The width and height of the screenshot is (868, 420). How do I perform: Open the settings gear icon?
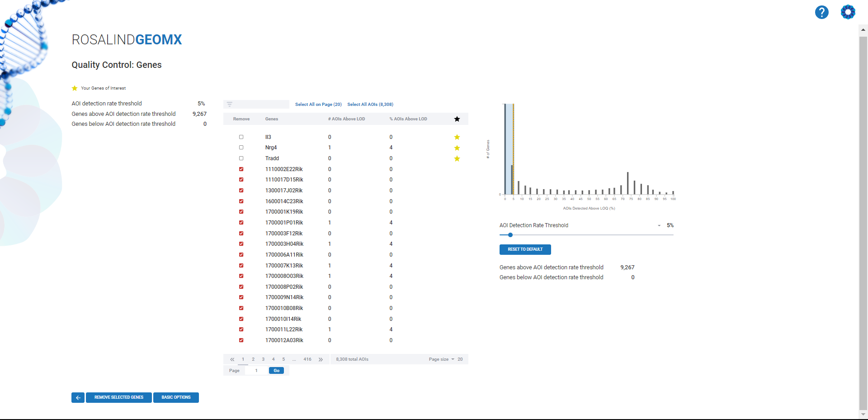click(x=848, y=12)
